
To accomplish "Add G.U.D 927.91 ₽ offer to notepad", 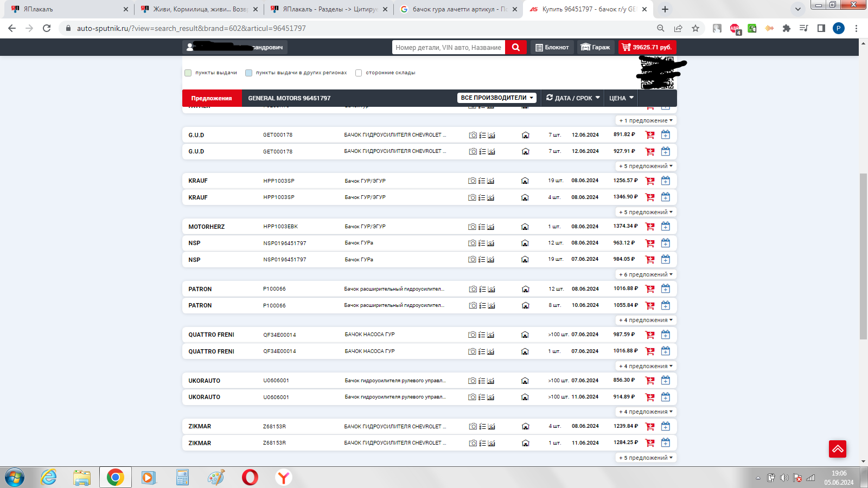I will pos(666,151).
